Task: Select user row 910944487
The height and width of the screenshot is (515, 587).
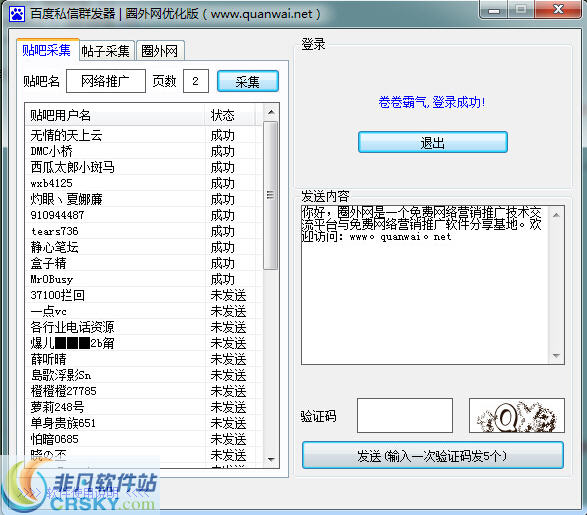Action: tap(144, 215)
